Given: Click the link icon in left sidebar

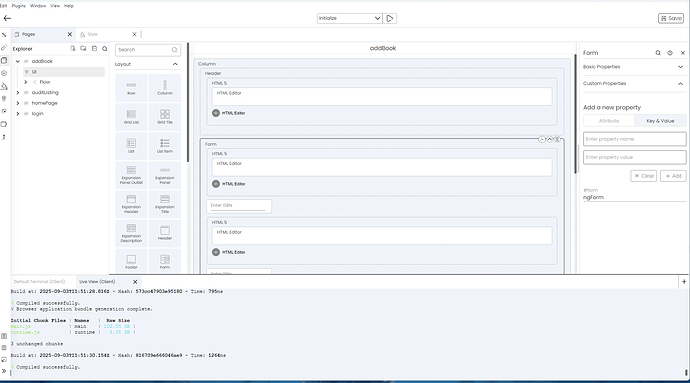Looking at the screenshot, I should pos(4,48).
